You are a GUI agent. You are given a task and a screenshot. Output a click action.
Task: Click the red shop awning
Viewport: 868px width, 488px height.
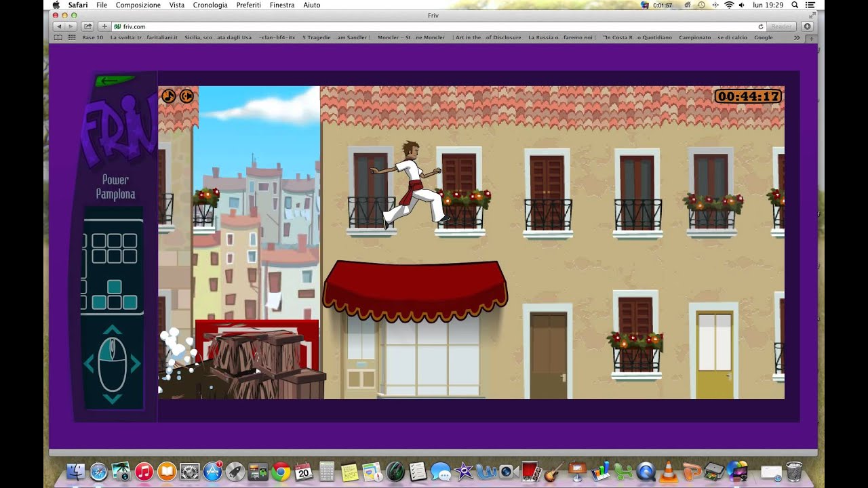(415, 291)
